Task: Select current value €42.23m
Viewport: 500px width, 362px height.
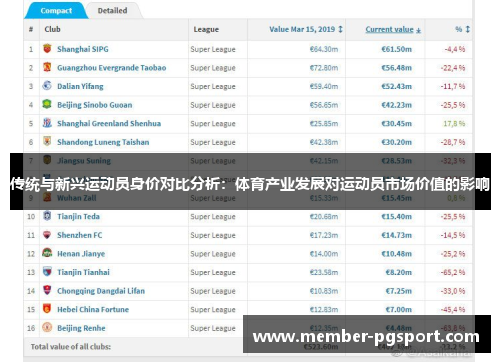Action: [x=397, y=105]
